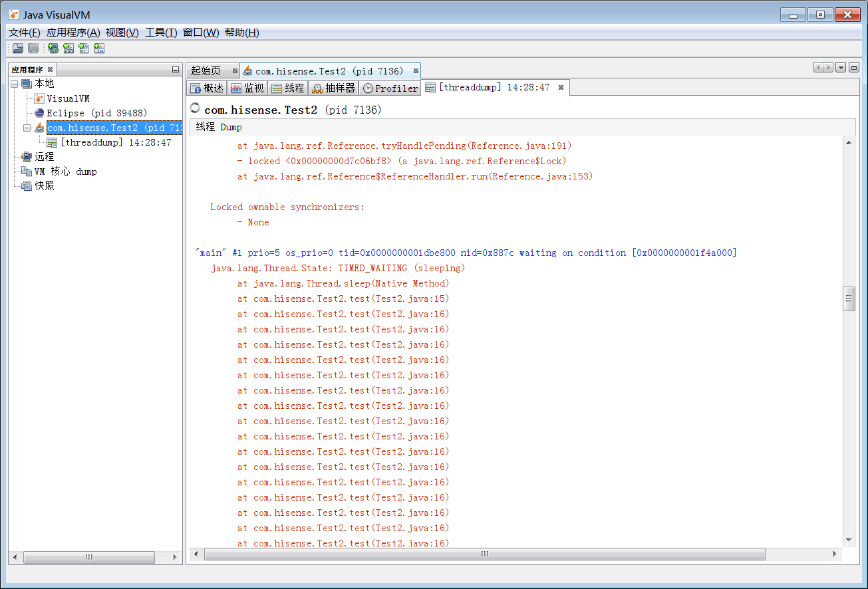Open the 窗口(W) menu

tap(201, 33)
